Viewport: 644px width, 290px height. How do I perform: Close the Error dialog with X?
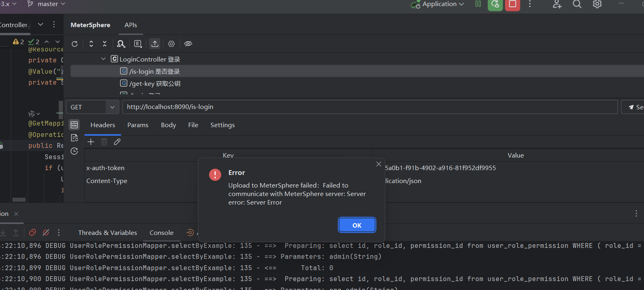coord(378,164)
